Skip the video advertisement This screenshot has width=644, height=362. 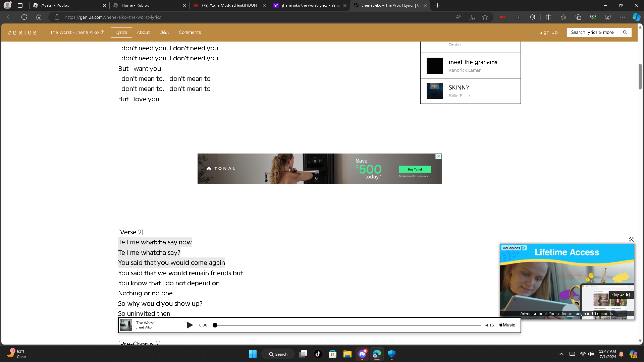click(621, 295)
